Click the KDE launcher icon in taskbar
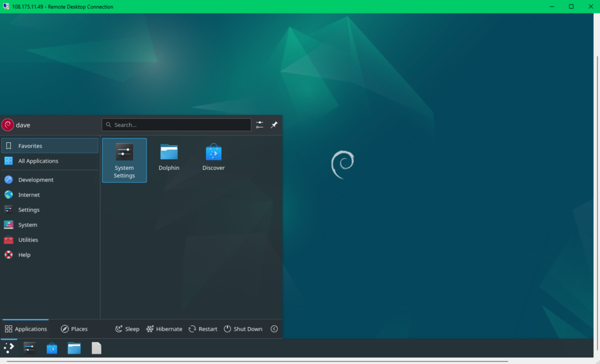The image size is (600, 364). (x=9, y=348)
